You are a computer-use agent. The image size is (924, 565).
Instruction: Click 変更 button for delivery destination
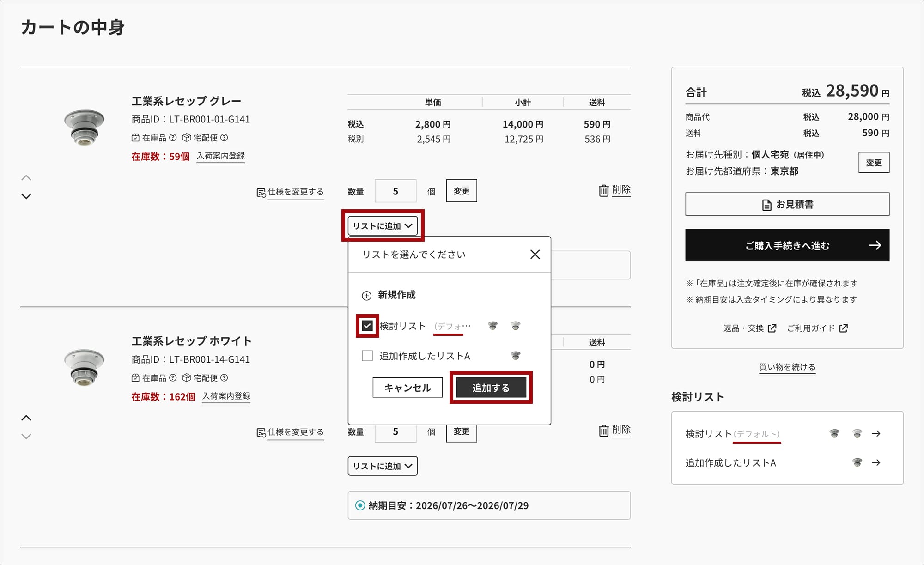pos(874,163)
